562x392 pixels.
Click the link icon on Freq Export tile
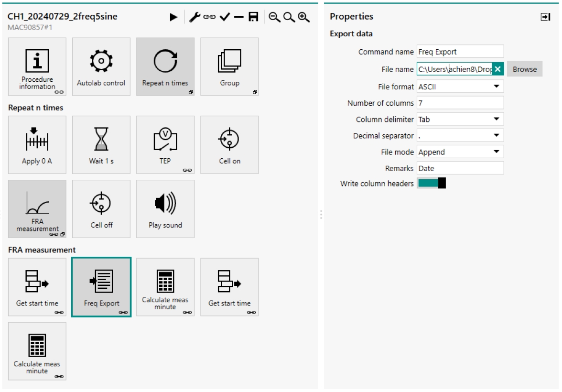[x=123, y=312]
